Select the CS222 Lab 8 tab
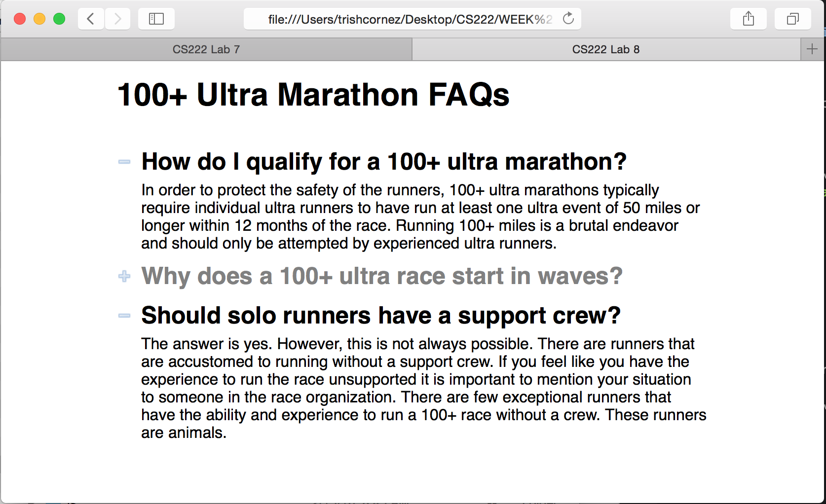 (x=605, y=49)
